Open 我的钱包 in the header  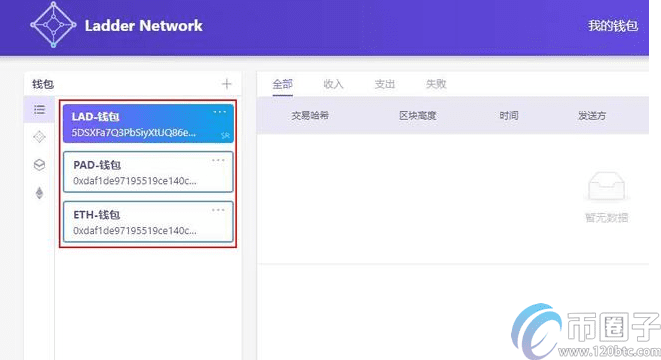pyautogui.click(x=613, y=26)
